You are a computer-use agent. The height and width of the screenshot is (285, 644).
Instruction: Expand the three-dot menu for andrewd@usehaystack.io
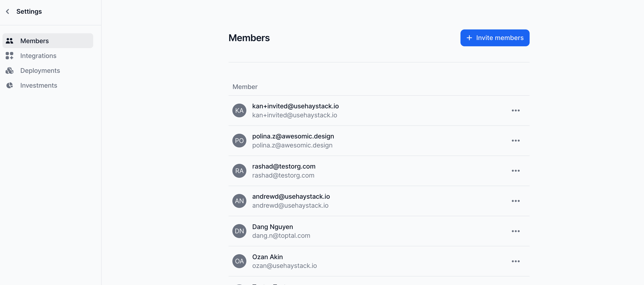click(x=515, y=201)
